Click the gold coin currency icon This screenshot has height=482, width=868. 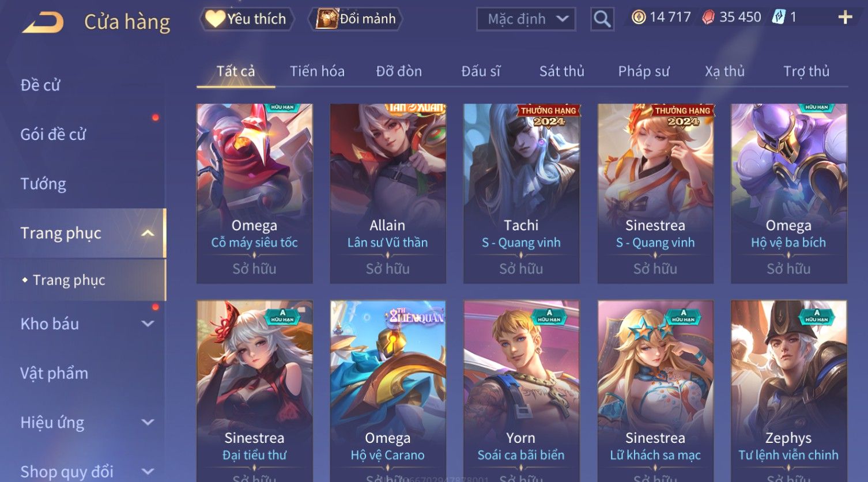pyautogui.click(x=639, y=17)
